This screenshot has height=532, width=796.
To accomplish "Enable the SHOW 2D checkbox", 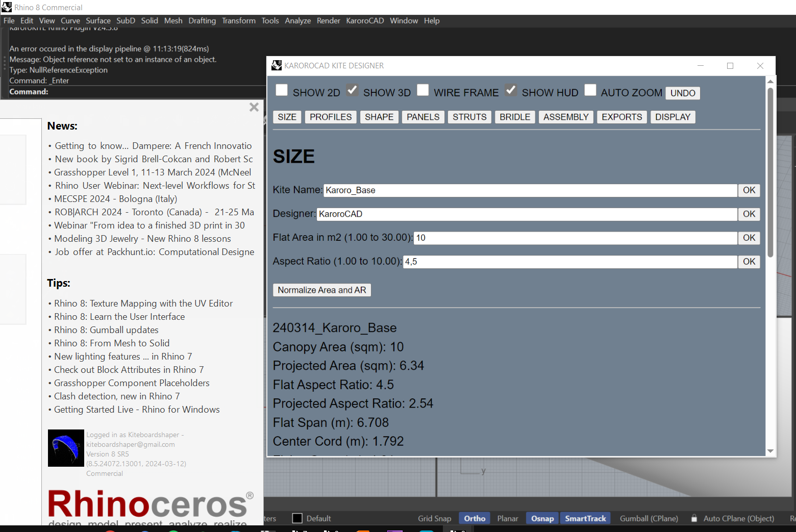I will click(x=282, y=90).
